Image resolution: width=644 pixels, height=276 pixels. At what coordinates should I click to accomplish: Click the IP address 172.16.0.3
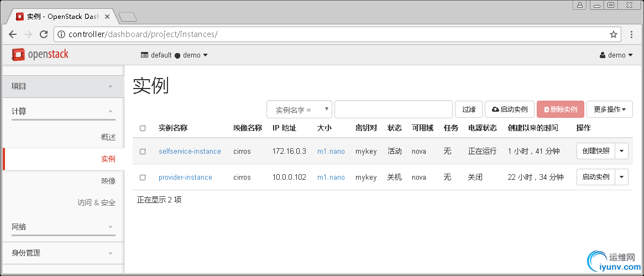click(x=289, y=151)
